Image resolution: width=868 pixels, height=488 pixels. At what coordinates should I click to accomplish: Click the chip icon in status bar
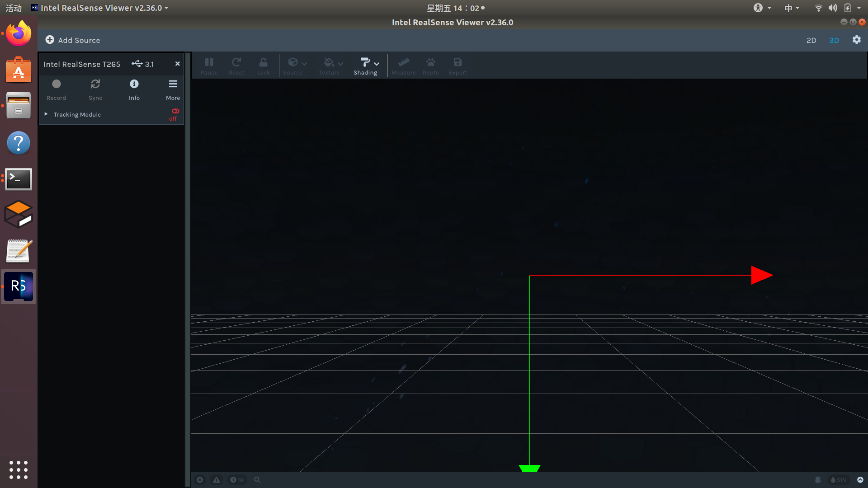(818, 480)
